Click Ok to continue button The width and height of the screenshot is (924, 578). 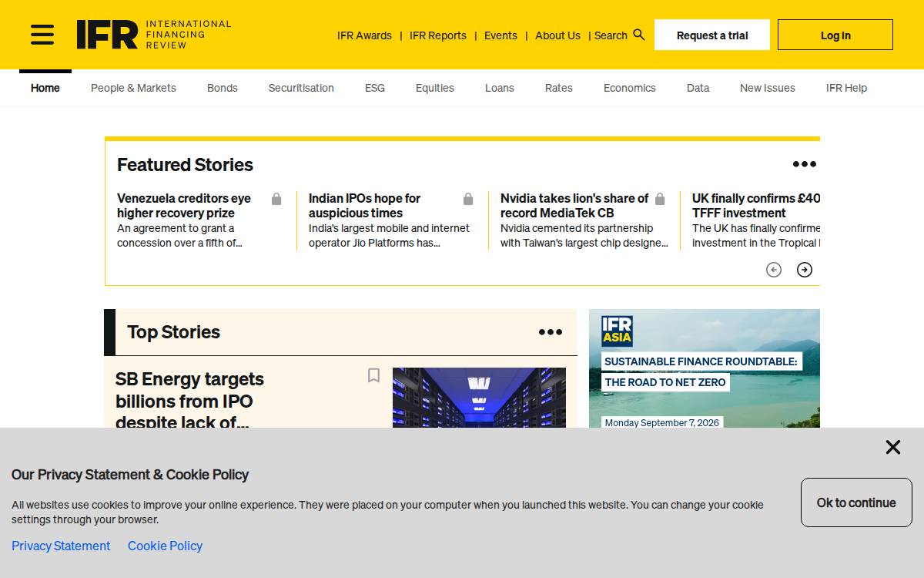856,502
